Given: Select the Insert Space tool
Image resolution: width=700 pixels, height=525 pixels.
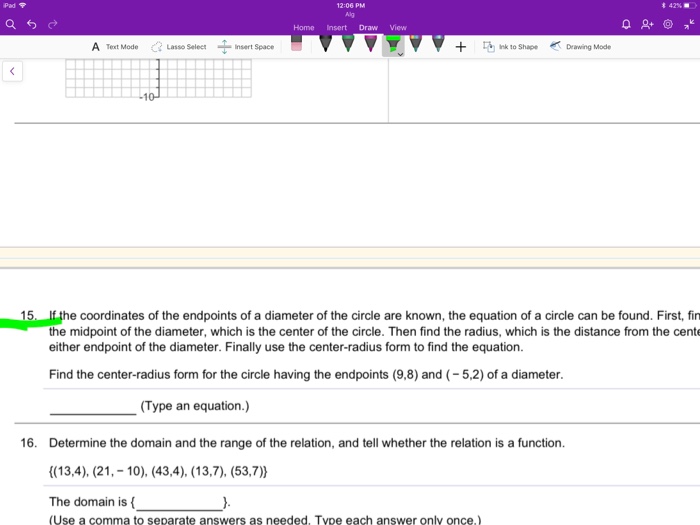Looking at the screenshot, I should coord(246,46).
